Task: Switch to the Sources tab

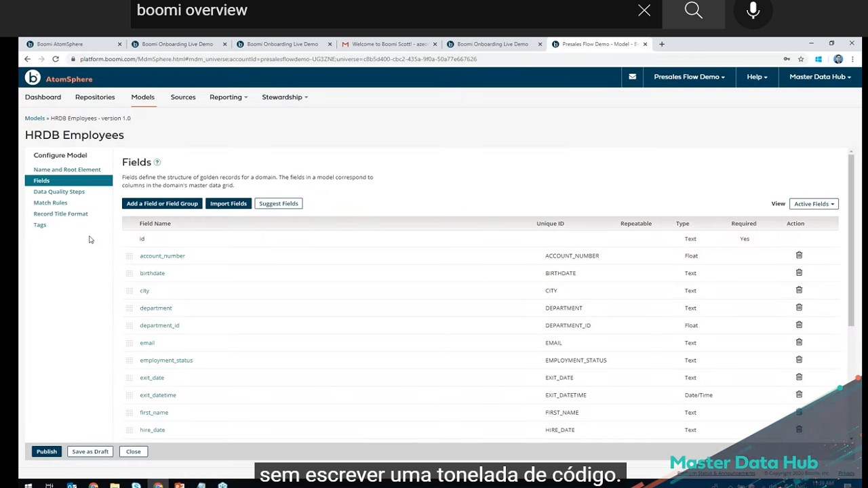Action: click(183, 97)
